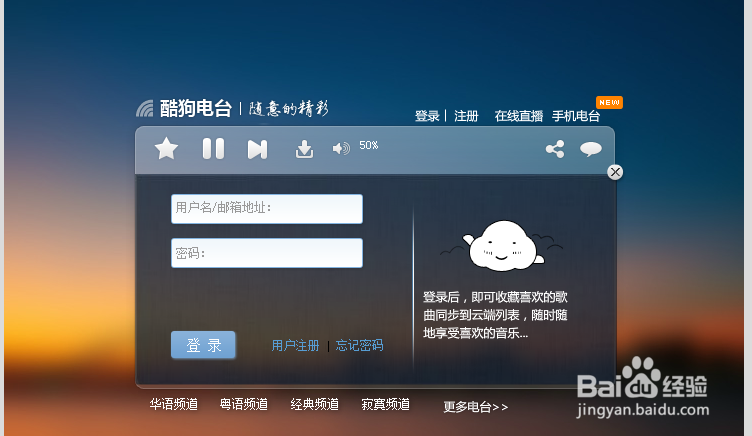Open 在线直播 online live broadcast
The height and width of the screenshot is (436, 752).
click(x=518, y=116)
